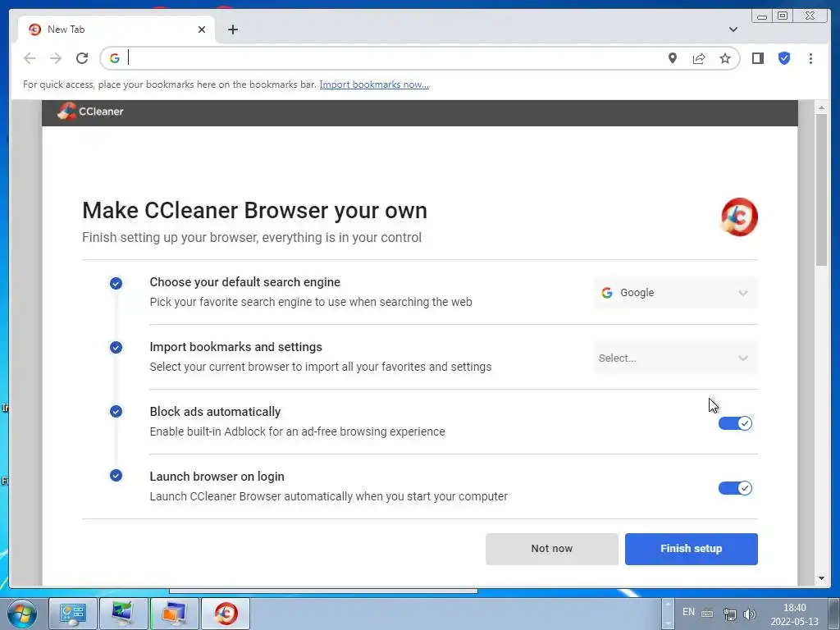Open the share page icon
840x630 pixels.
699,58
